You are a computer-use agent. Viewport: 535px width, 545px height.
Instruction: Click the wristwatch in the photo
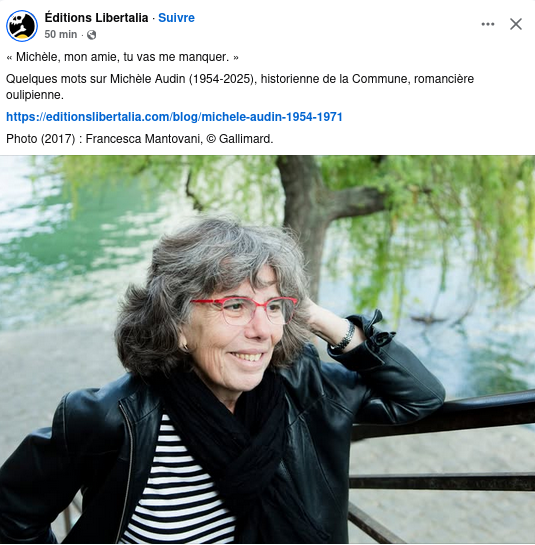tap(344, 336)
